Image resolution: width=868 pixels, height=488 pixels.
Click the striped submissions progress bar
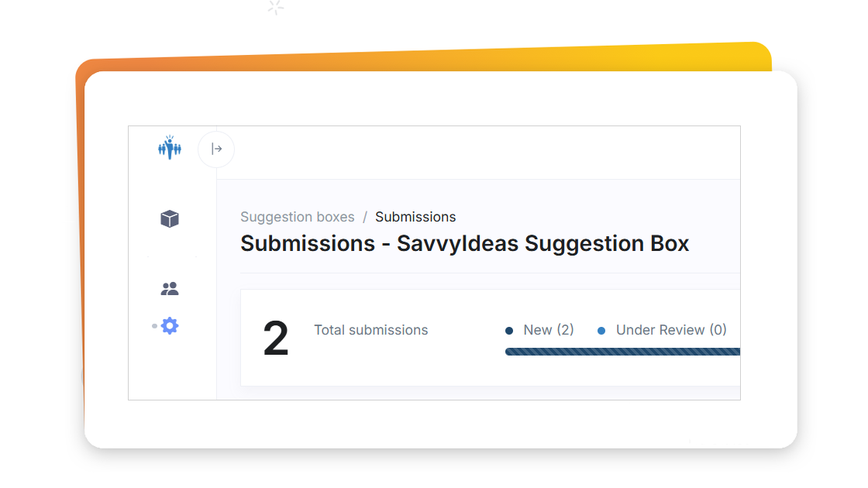(x=620, y=351)
